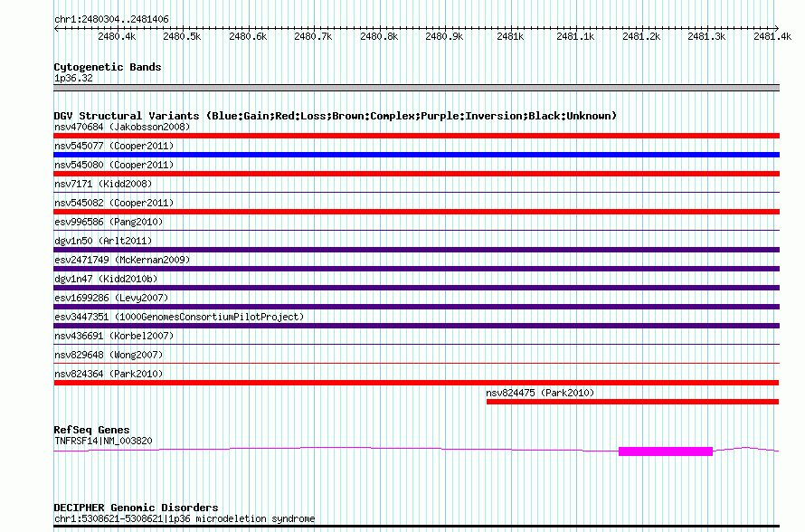Screen dimensions: 805x532
Task: Select the red loss bar for nsv545082
Action: click(x=416, y=212)
